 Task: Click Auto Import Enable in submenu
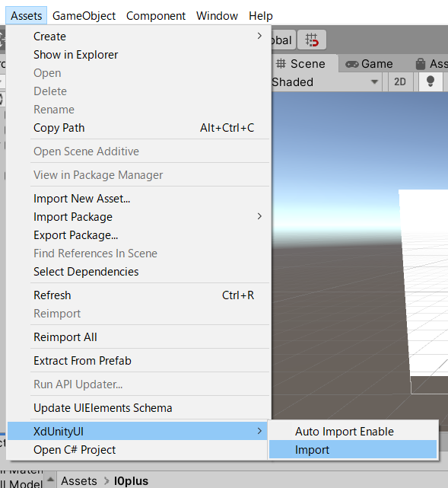[x=353, y=432]
